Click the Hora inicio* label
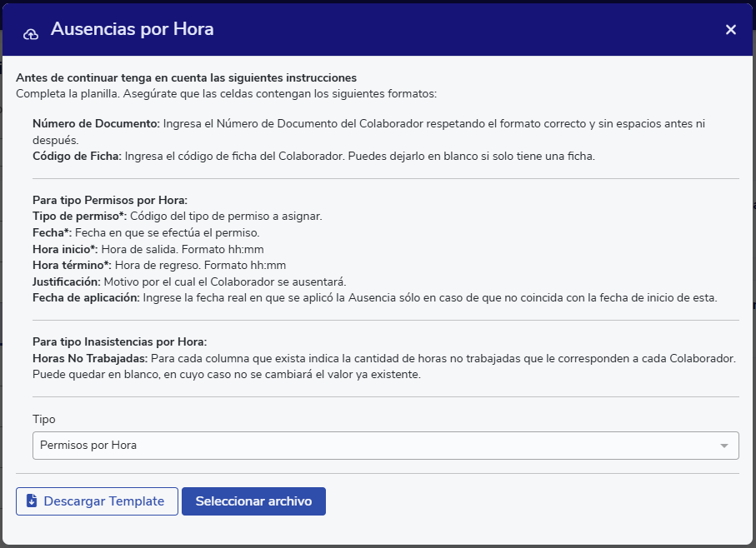 tap(65, 249)
